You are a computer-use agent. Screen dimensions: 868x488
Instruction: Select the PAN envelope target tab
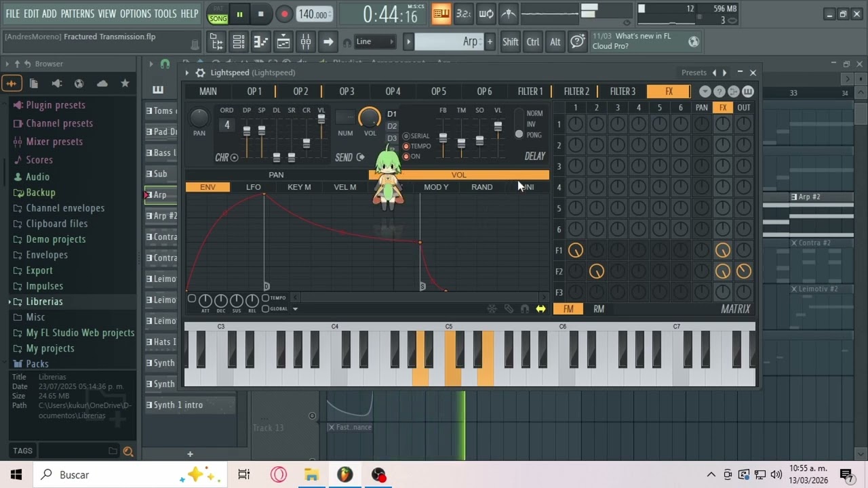[x=276, y=175]
